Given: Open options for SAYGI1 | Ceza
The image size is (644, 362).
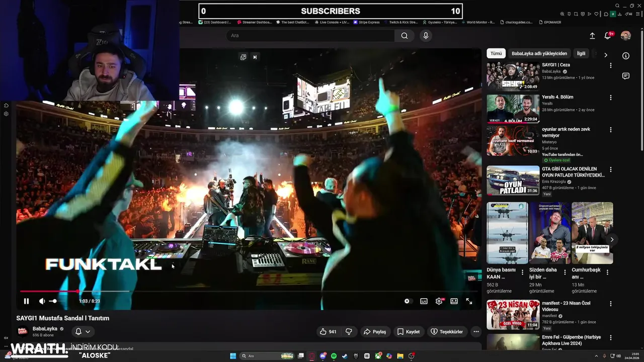Looking at the screenshot, I should tap(611, 65).
